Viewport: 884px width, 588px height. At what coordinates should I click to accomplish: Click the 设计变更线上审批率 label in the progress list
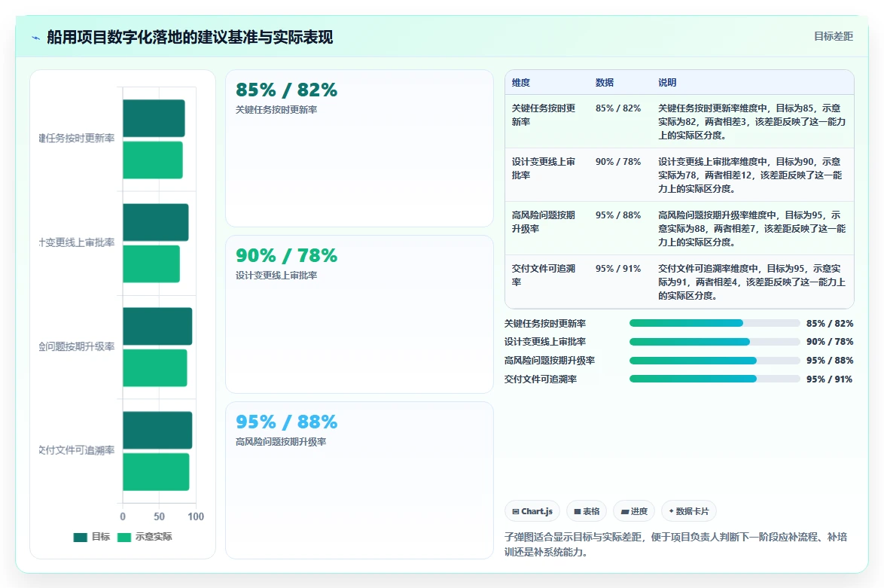tap(545, 342)
